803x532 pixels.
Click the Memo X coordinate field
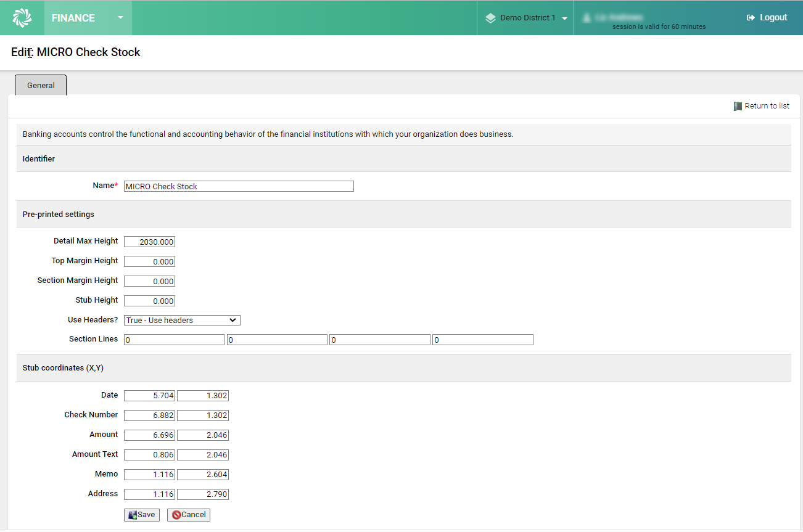[149, 474]
